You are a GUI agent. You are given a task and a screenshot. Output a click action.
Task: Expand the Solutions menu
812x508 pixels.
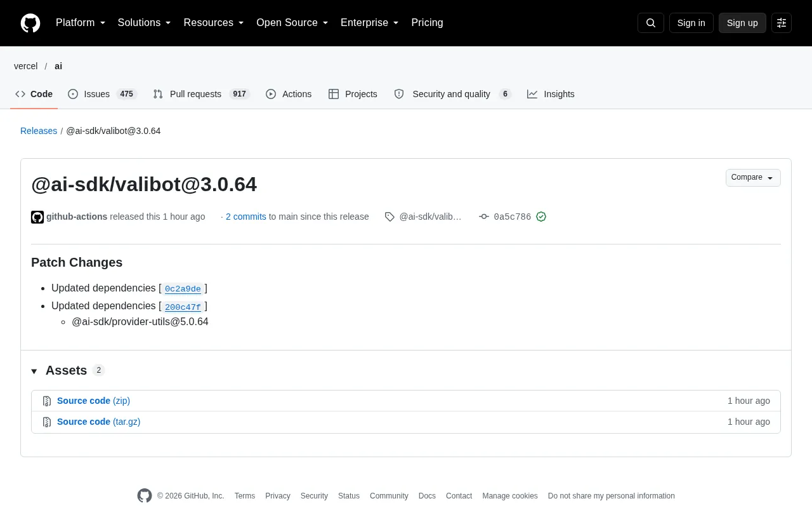coord(145,23)
